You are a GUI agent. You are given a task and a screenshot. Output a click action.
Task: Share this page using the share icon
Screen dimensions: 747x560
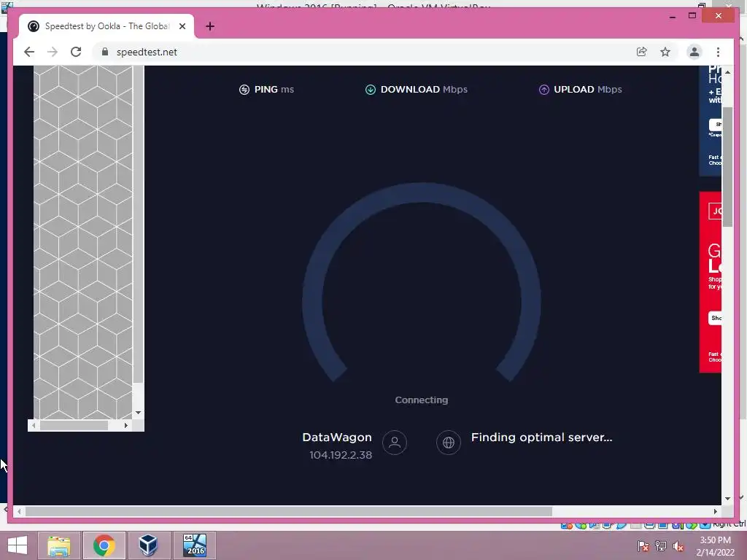[x=642, y=52]
